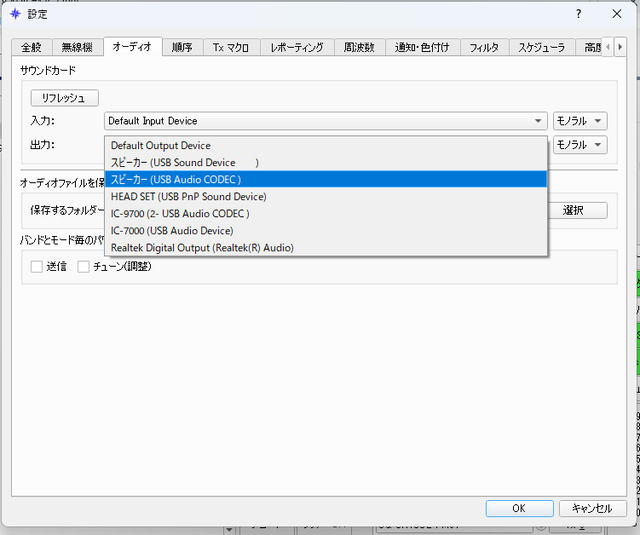Open the 順序 tab
Viewport: 640px width, 535px height.
(x=182, y=47)
